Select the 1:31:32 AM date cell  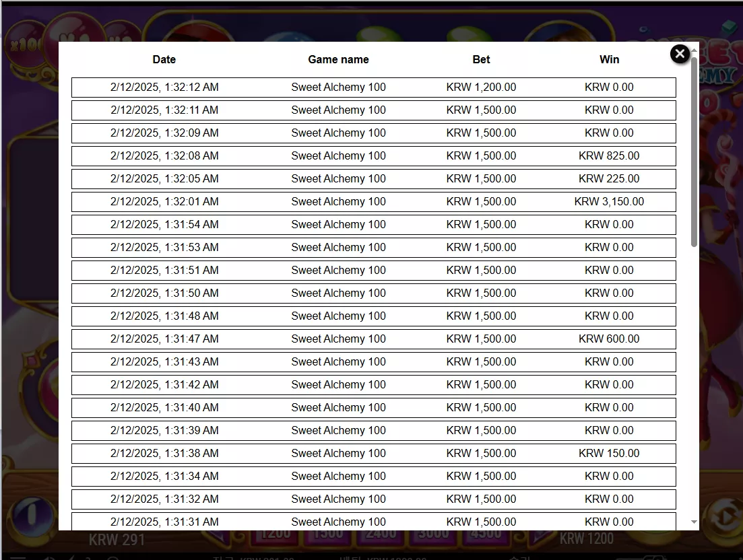(x=164, y=499)
